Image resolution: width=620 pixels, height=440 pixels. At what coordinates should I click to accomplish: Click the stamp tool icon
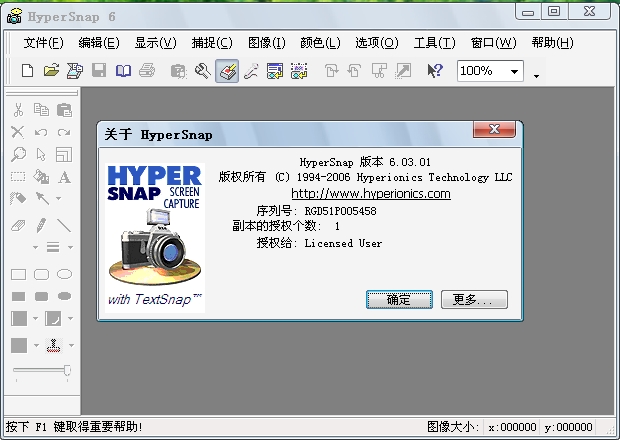click(53, 345)
